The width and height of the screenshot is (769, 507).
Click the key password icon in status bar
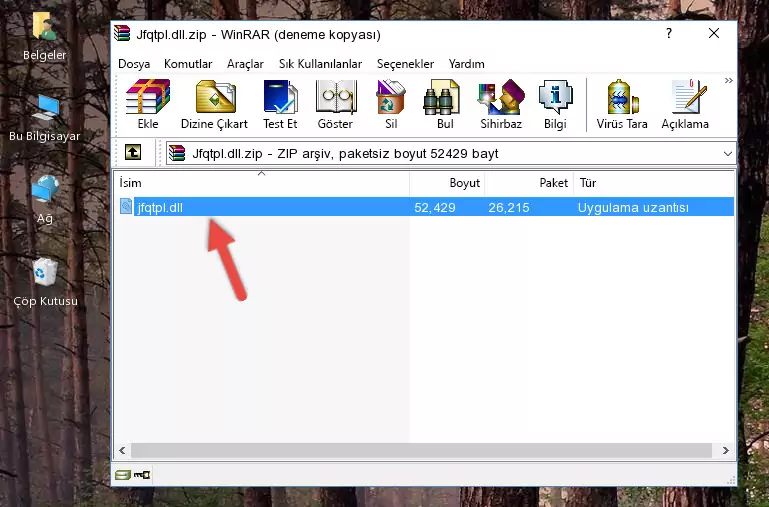[x=142, y=474]
